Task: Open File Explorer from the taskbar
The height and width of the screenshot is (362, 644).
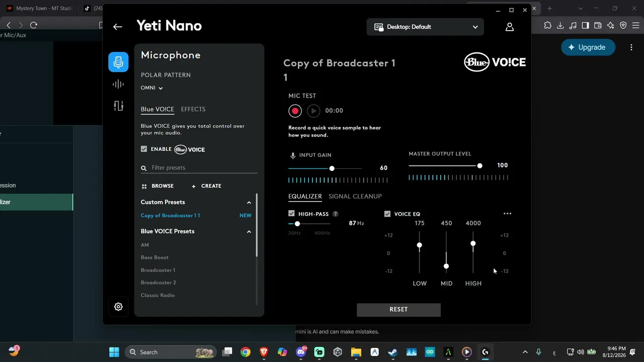Action: click(x=356, y=352)
